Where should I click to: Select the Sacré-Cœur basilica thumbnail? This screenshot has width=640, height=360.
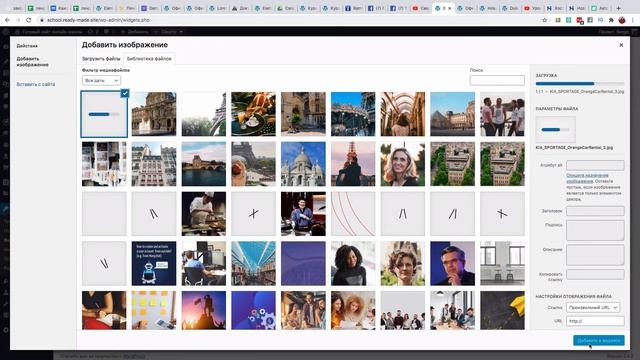303,164
